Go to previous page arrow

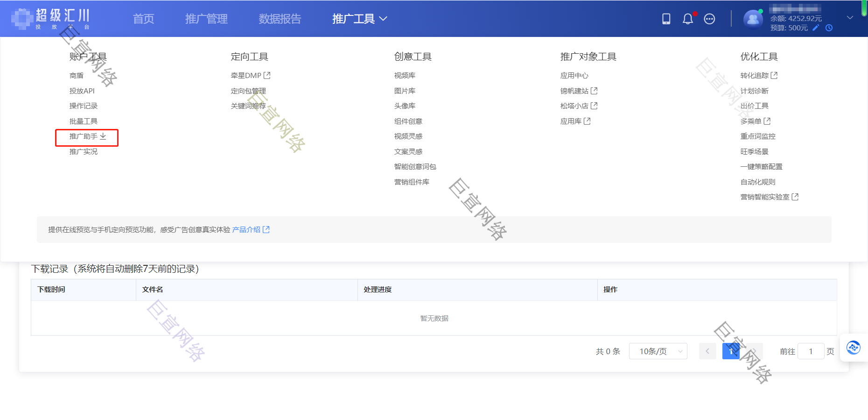coord(707,351)
